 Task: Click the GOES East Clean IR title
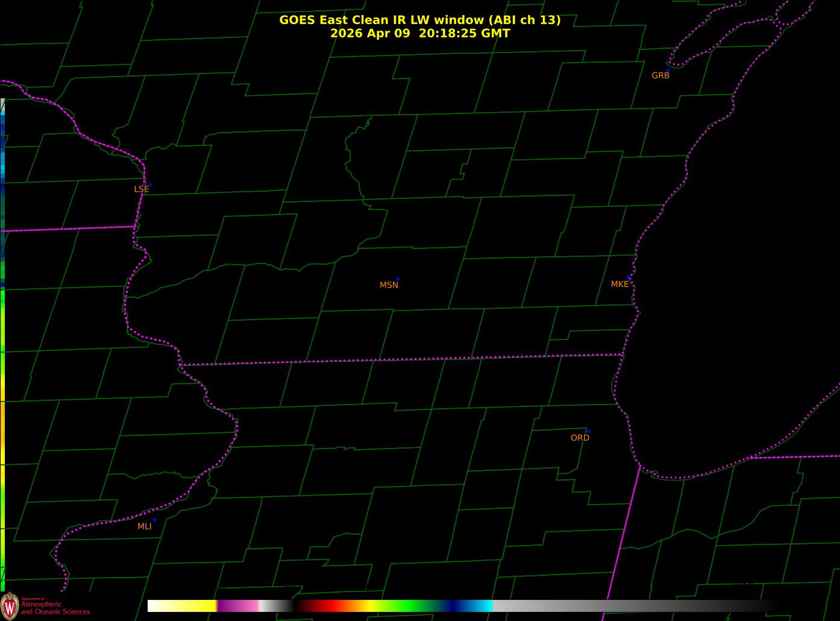420,20
